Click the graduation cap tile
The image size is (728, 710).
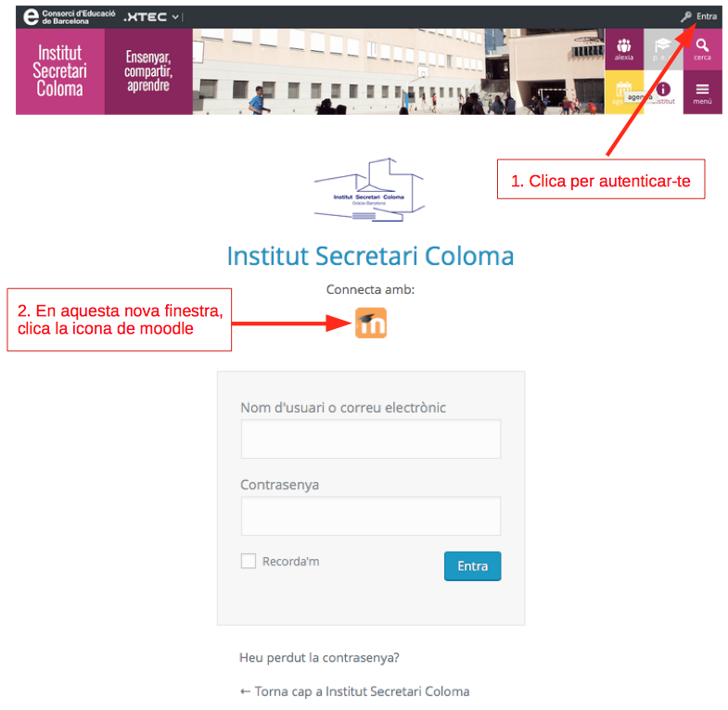(663, 49)
